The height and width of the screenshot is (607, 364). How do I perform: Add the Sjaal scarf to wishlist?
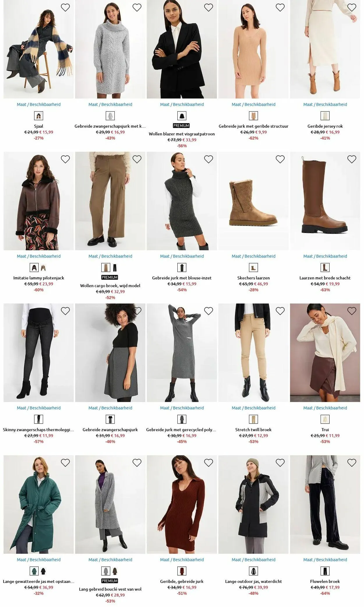click(x=65, y=8)
